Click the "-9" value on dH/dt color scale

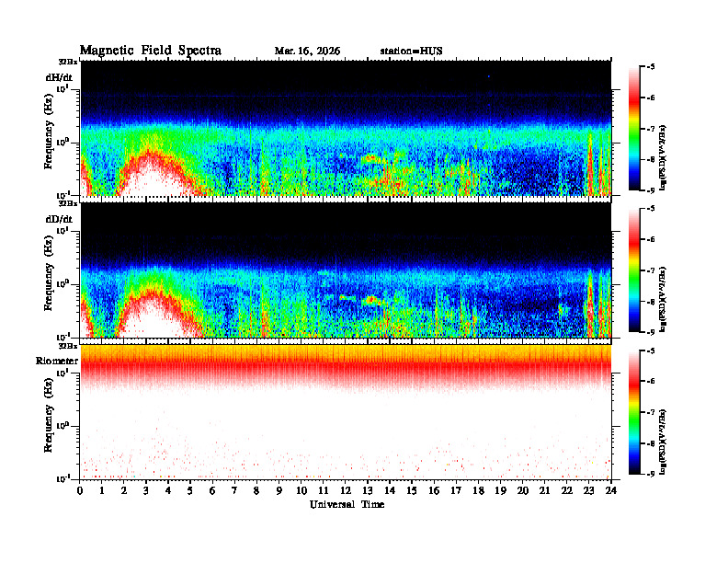coord(651,190)
